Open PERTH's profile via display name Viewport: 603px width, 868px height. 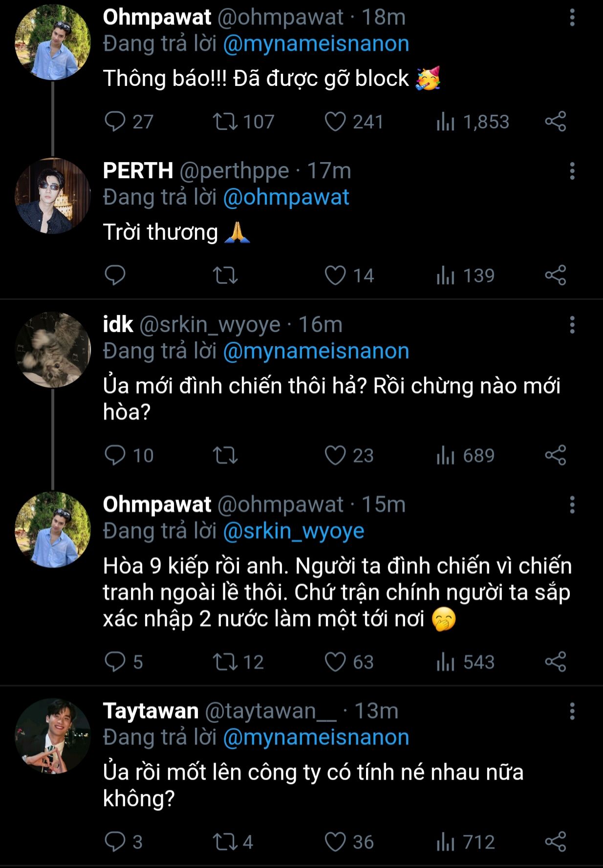tap(138, 171)
